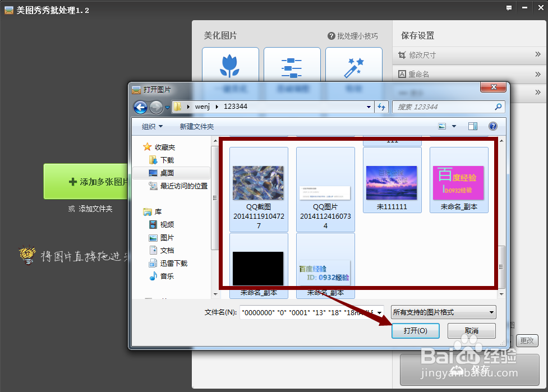548x392 pixels.
Task: Close the 打开图片 dialog
Action: point(493,87)
